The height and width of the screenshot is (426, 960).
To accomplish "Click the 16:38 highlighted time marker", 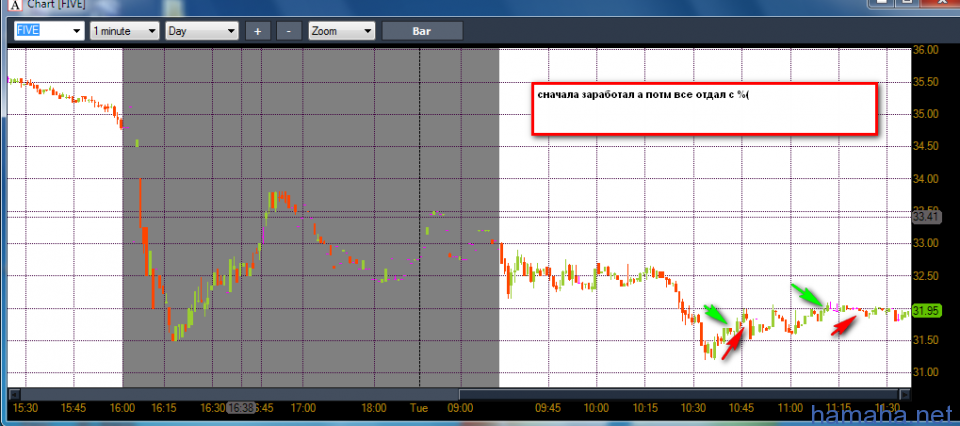I will coord(240,408).
